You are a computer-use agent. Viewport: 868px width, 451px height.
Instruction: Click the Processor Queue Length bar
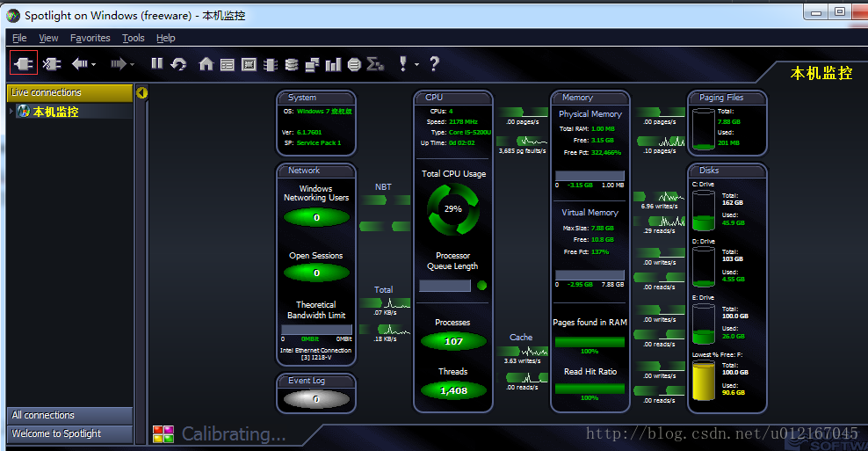coord(445,286)
